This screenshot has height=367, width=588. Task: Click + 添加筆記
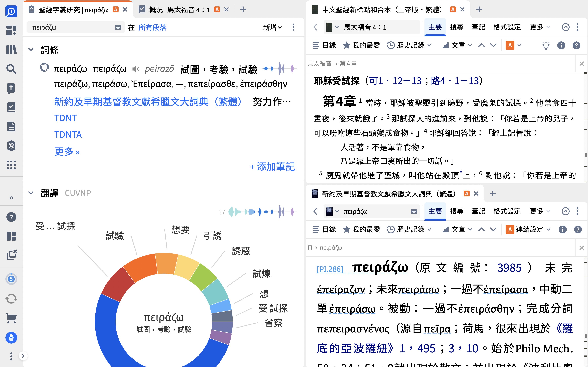pos(272,167)
